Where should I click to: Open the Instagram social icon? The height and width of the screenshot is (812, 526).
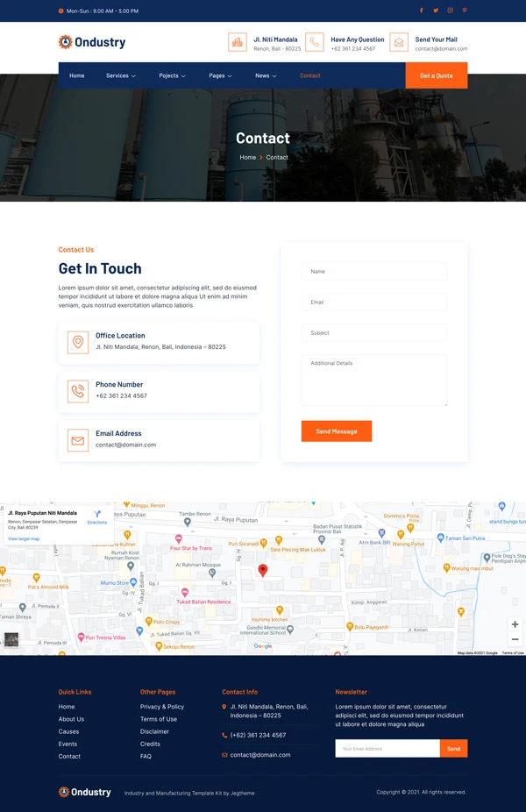451,11
